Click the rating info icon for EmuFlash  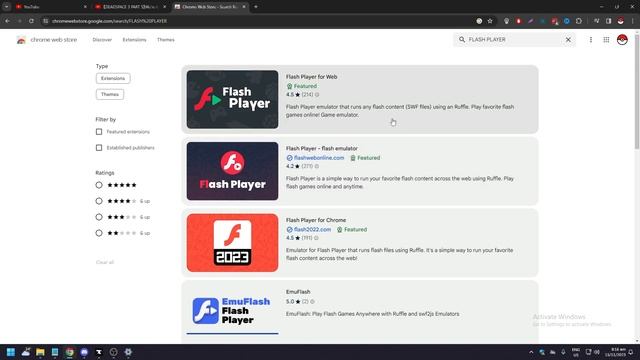tap(312, 302)
